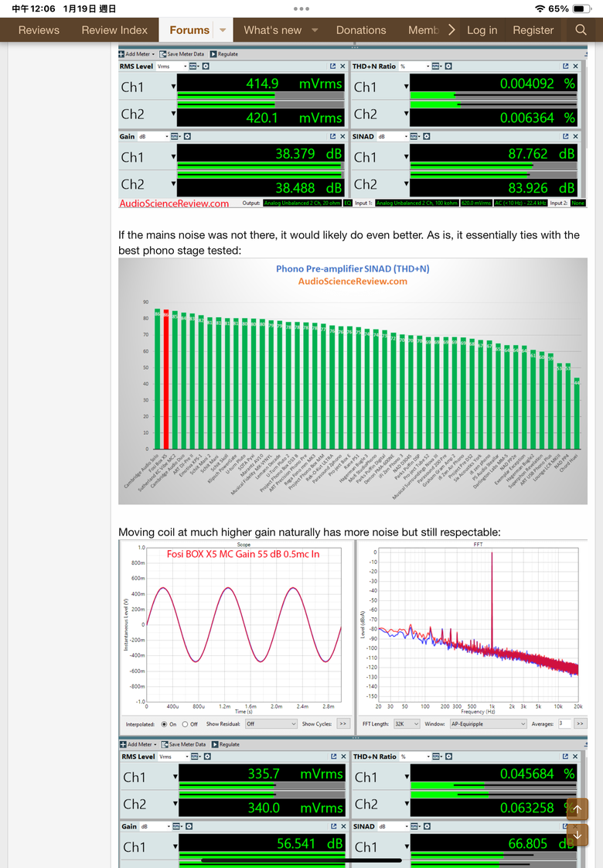The height and width of the screenshot is (868, 603).
Task: Click the lower SINAD settings square icon
Action: tap(428, 826)
